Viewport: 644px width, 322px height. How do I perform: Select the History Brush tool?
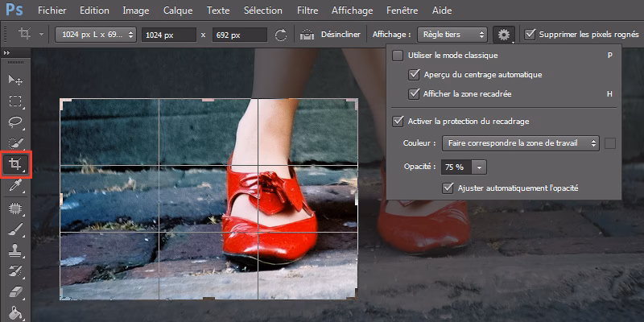[x=15, y=271]
